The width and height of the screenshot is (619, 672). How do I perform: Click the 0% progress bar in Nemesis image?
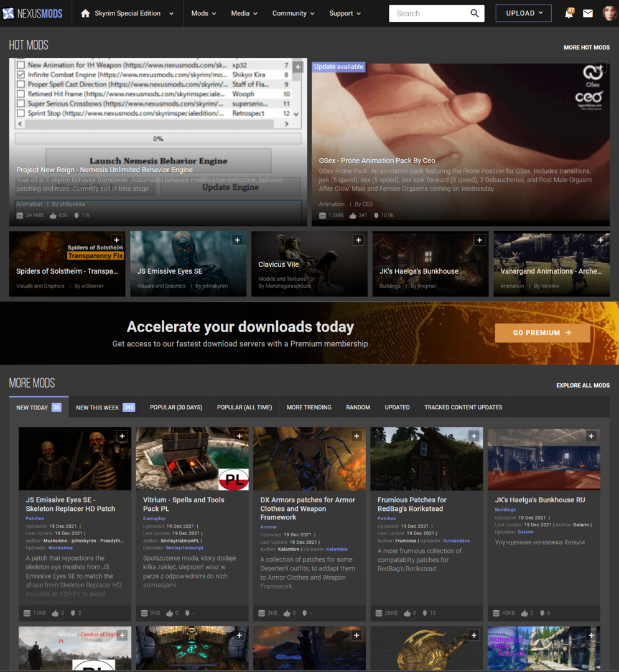(158, 138)
